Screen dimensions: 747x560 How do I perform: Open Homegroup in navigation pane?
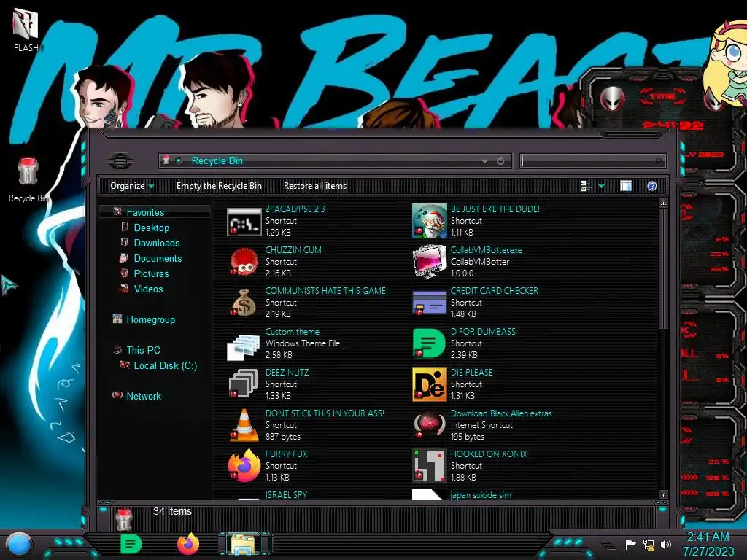click(150, 319)
